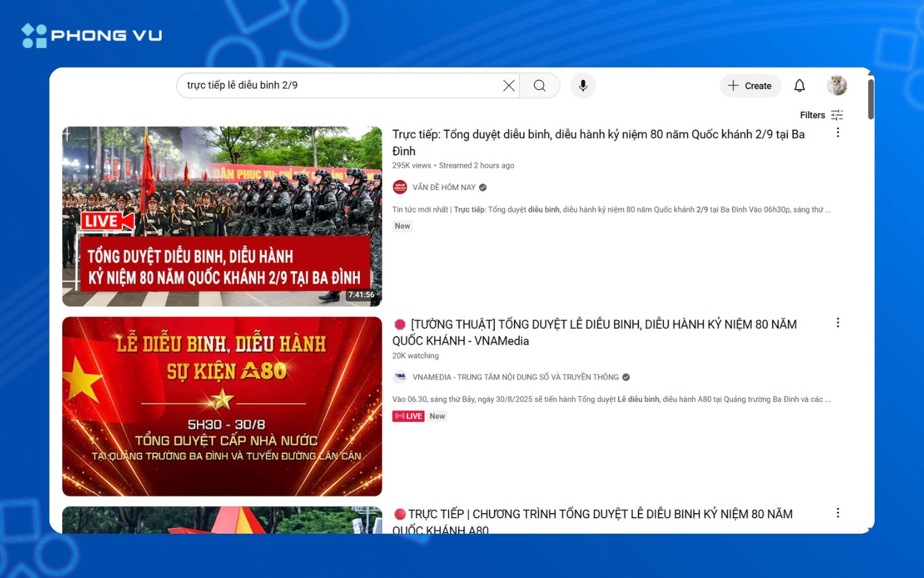Click the New badge under the first video

[402, 225]
